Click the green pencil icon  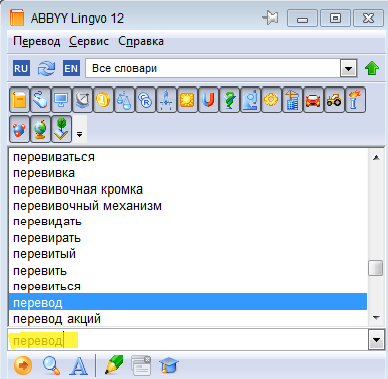tap(114, 365)
